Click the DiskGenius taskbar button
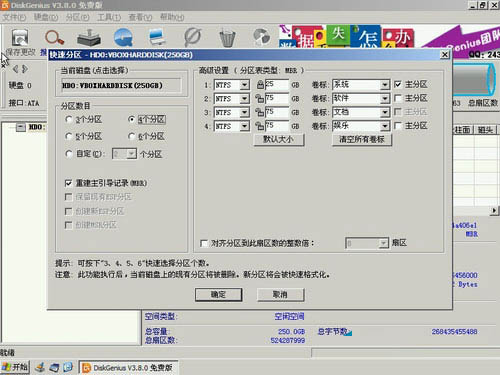 (128, 367)
